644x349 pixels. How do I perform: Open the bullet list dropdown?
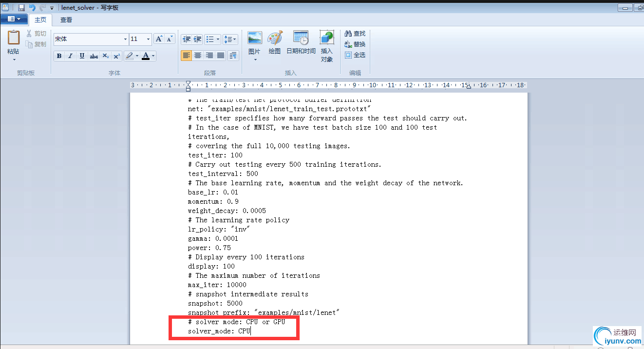(218, 39)
